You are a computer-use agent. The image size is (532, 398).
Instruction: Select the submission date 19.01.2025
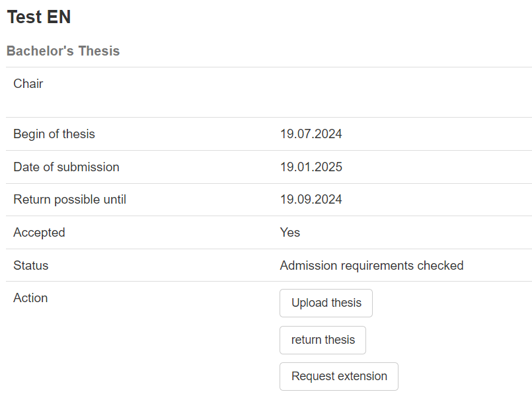click(x=311, y=167)
